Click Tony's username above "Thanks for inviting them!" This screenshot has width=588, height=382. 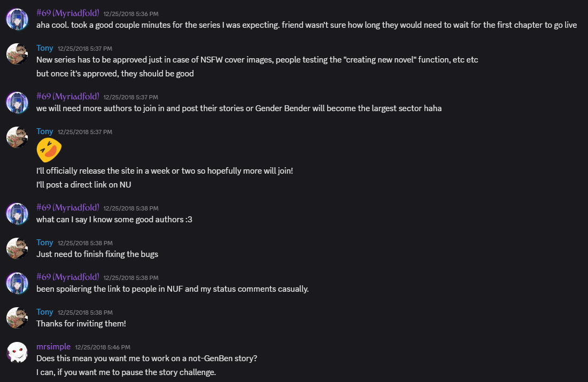(45, 312)
